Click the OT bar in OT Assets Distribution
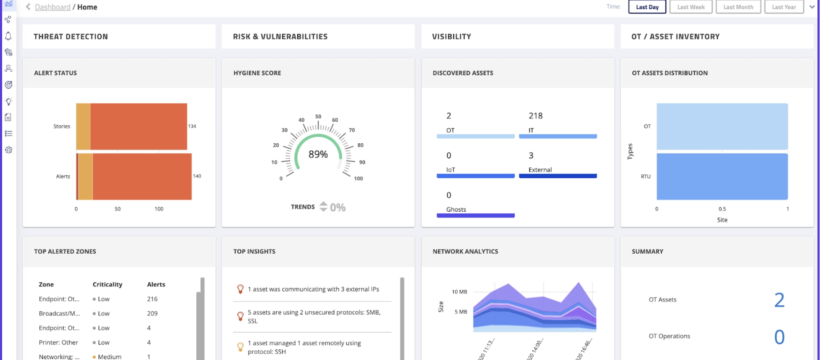Viewport: 820px width, 360px height. 722,127
